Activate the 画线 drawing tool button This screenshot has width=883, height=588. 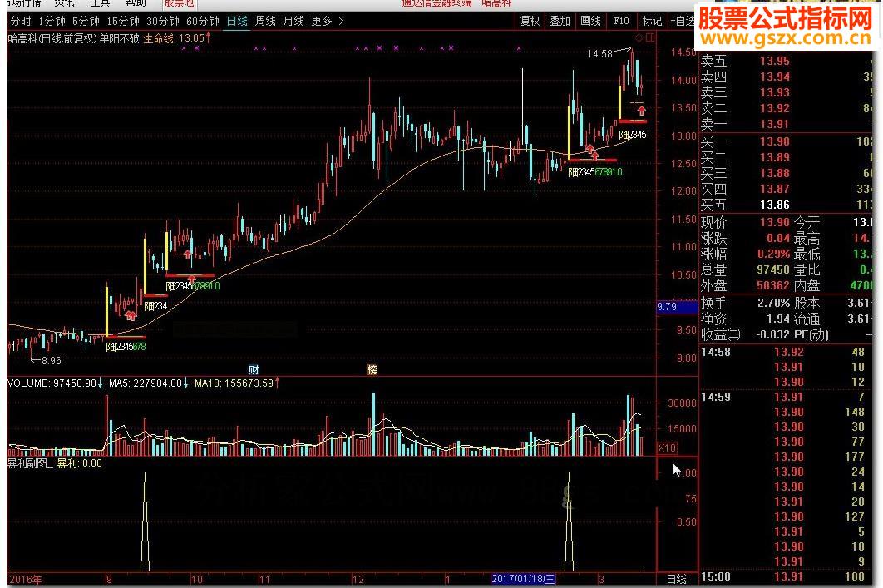[x=590, y=22]
